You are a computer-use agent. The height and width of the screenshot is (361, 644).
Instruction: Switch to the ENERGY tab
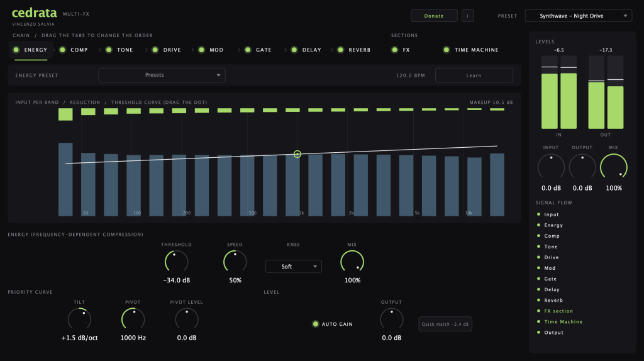tap(31, 50)
